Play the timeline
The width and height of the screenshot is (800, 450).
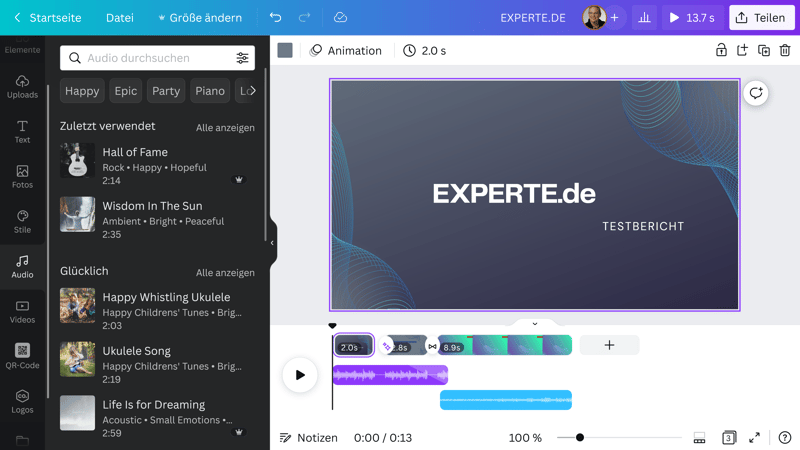(x=300, y=375)
